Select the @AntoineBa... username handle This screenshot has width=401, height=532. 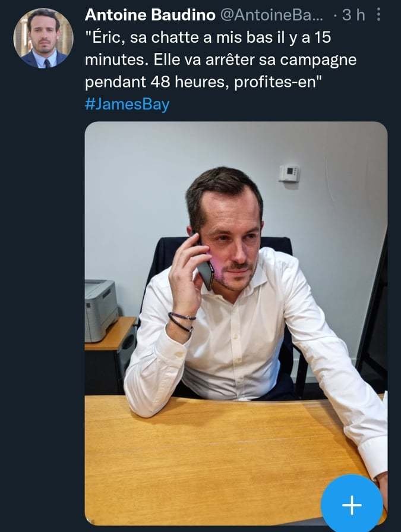tap(272, 15)
